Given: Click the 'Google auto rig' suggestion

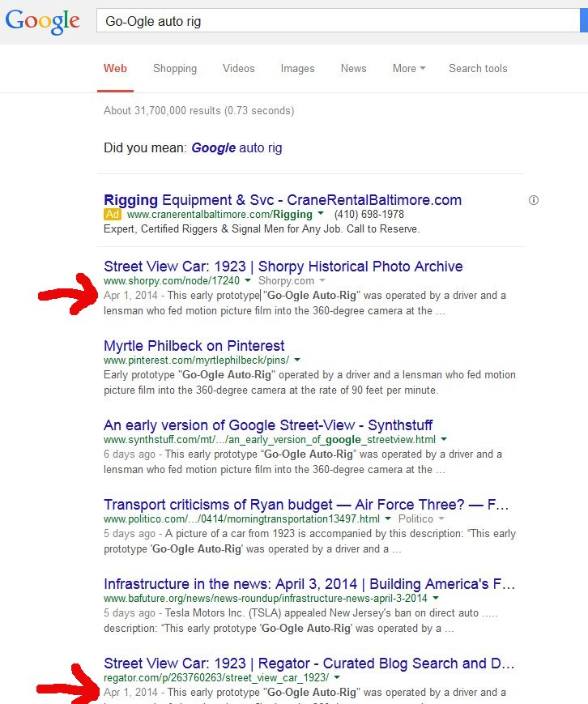Looking at the screenshot, I should [236, 148].
